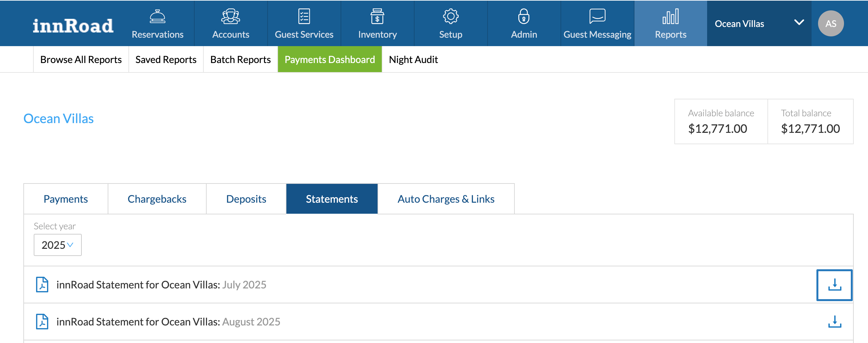The height and width of the screenshot is (343, 868).
Task: Open innRoad Statement for July 2025
Action: (x=161, y=285)
